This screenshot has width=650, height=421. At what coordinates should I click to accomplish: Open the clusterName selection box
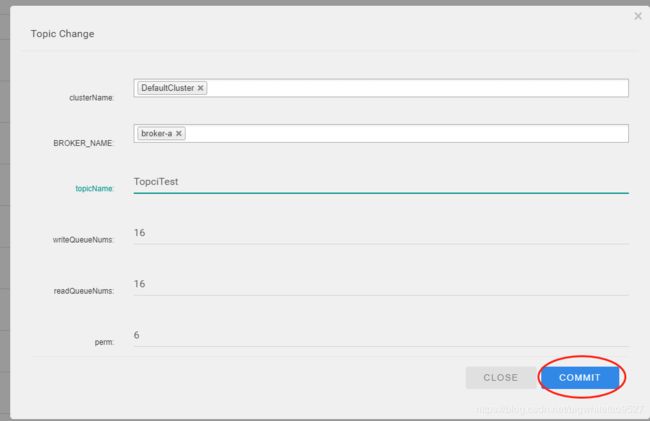[381, 88]
